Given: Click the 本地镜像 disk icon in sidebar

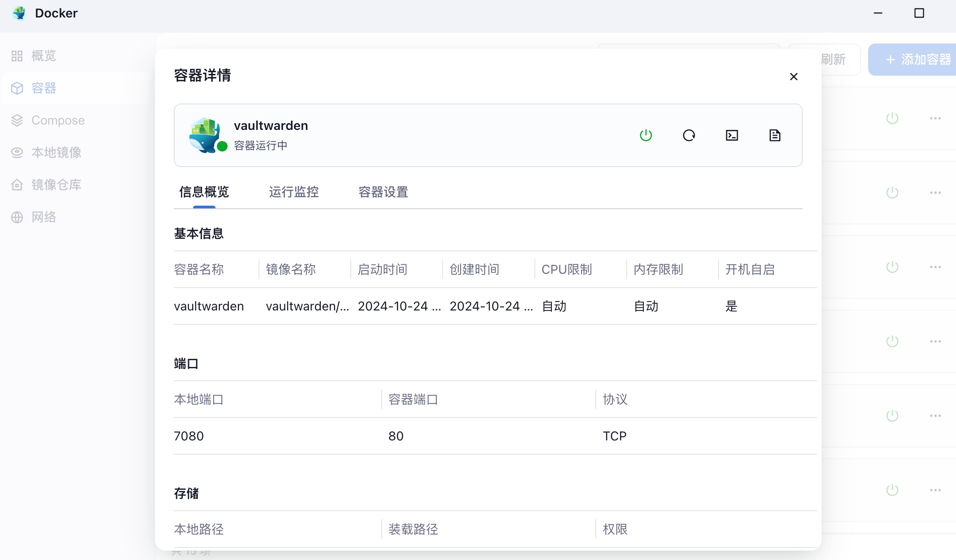Looking at the screenshot, I should click(x=17, y=153).
